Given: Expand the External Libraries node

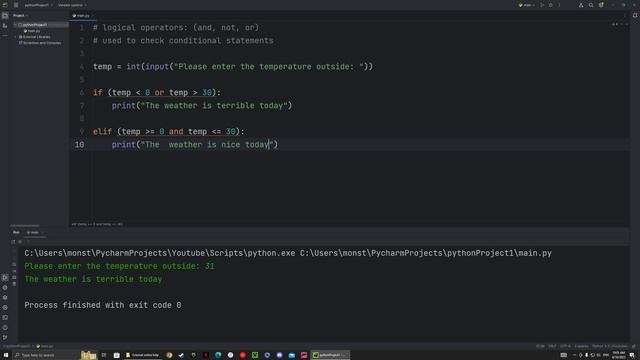Looking at the screenshot, I should coord(16,37).
